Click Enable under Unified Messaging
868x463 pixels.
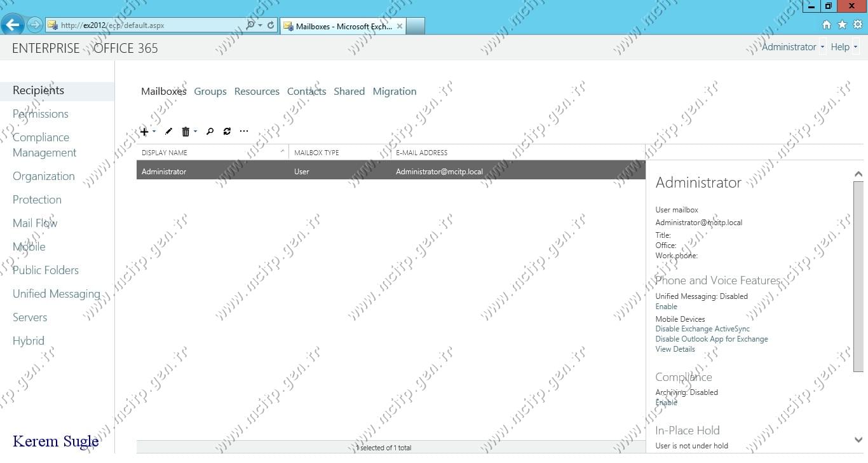click(x=667, y=307)
